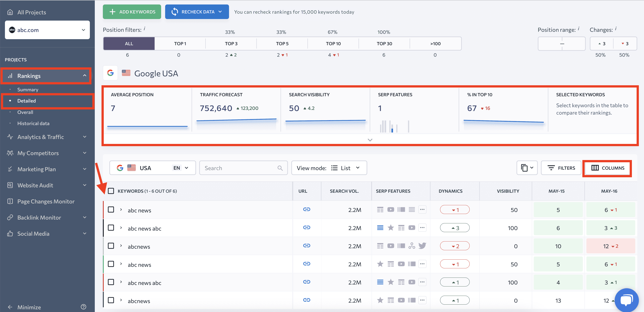Viewport: 644px width, 312px height.
Task: Click into the keyword Search field
Action: [243, 168]
